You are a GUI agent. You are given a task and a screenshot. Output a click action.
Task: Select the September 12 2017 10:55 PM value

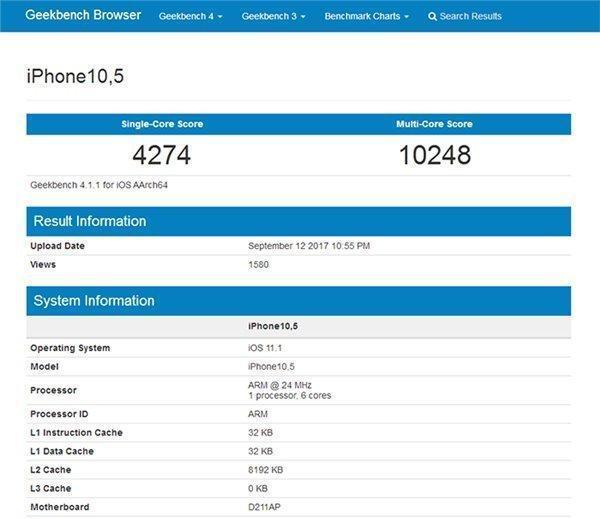point(309,246)
